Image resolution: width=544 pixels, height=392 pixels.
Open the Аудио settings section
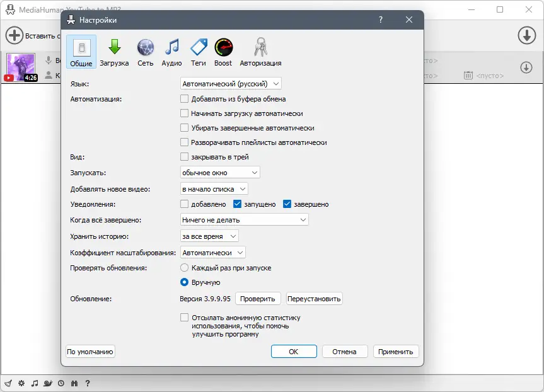[x=171, y=50]
